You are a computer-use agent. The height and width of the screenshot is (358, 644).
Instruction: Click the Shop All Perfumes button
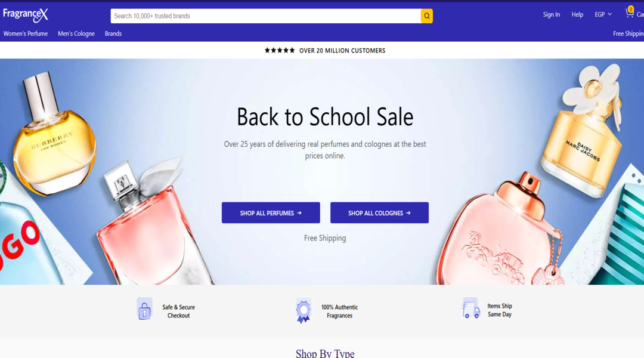[271, 212]
